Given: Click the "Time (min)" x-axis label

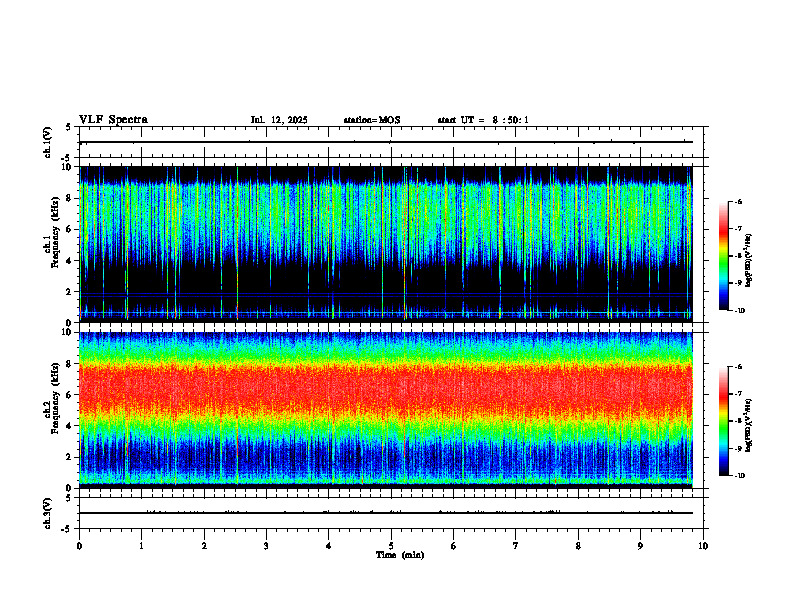Looking at the screenshot, I should pyautogui.click(x=400, y=555).
